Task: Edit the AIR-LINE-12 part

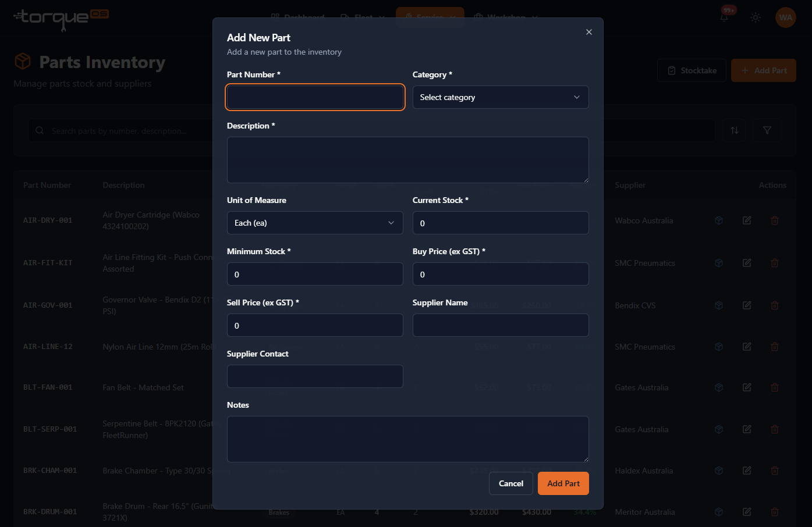Action: [x=747, y=347]
